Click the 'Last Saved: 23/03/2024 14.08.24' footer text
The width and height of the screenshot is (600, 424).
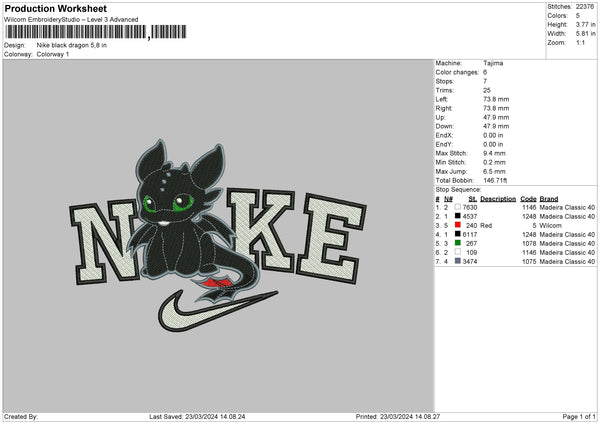point(197,416)
